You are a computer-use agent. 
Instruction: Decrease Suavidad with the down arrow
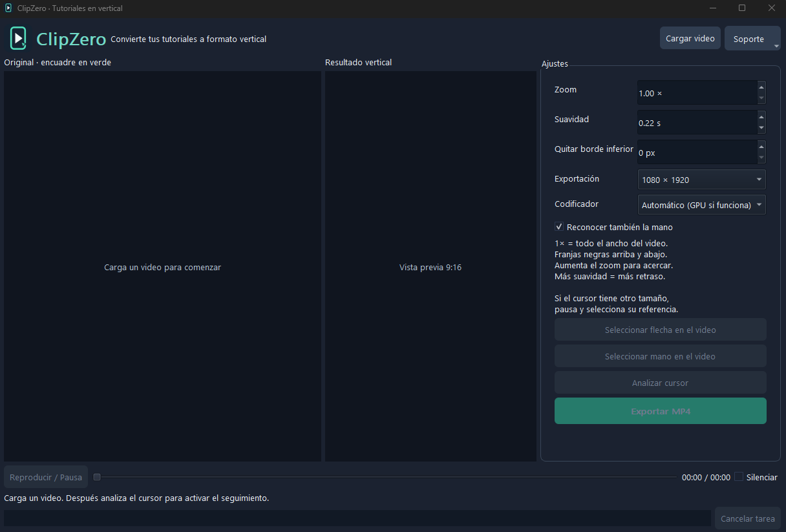761,129
